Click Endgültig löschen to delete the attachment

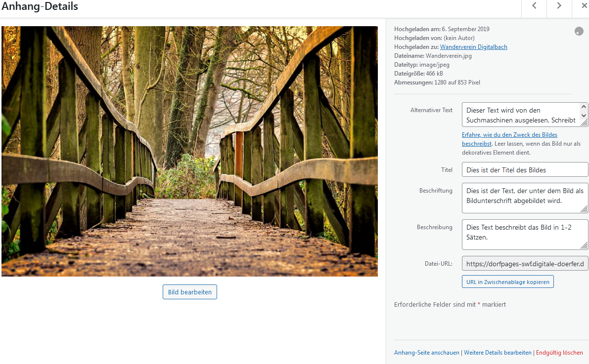pos(559,353)
